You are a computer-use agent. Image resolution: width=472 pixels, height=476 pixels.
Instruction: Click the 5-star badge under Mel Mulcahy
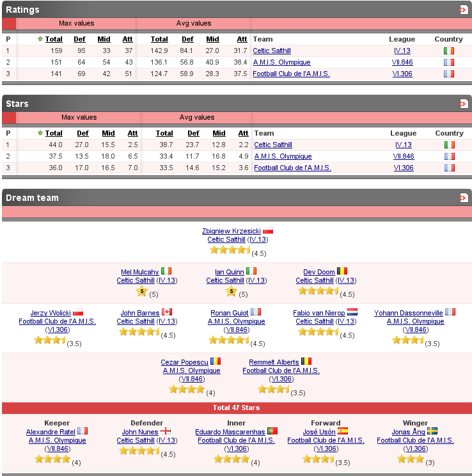[x=142, y=292]
